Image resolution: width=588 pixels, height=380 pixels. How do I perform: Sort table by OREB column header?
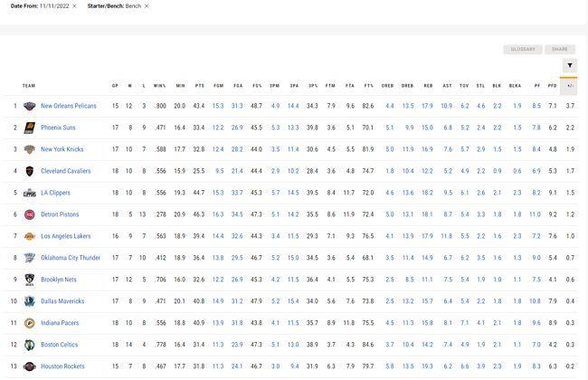click(x=388, y=86)
